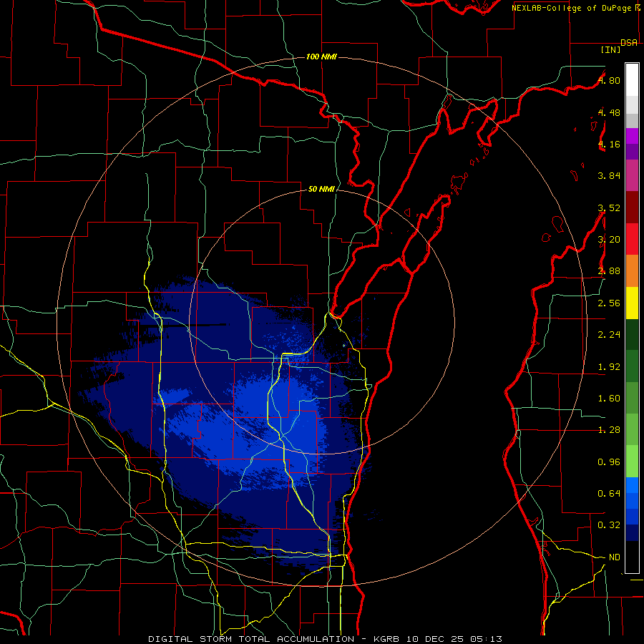Image resolution: width=644 pixels, height=644 pixels.
Task: Click the ND legend label
Action: (x=615, y=557)
